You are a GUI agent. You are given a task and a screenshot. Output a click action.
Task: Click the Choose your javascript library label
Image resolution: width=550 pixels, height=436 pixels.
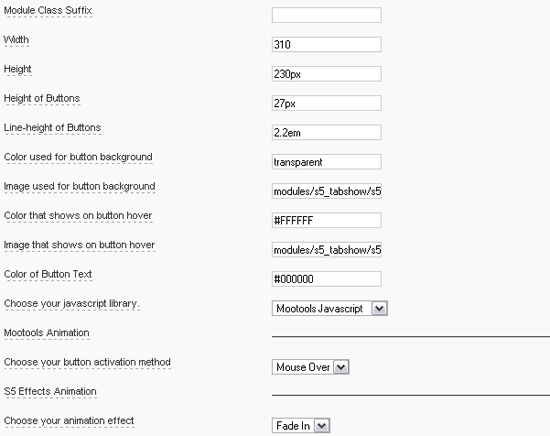pyautogui.click(x=72, y=304)
